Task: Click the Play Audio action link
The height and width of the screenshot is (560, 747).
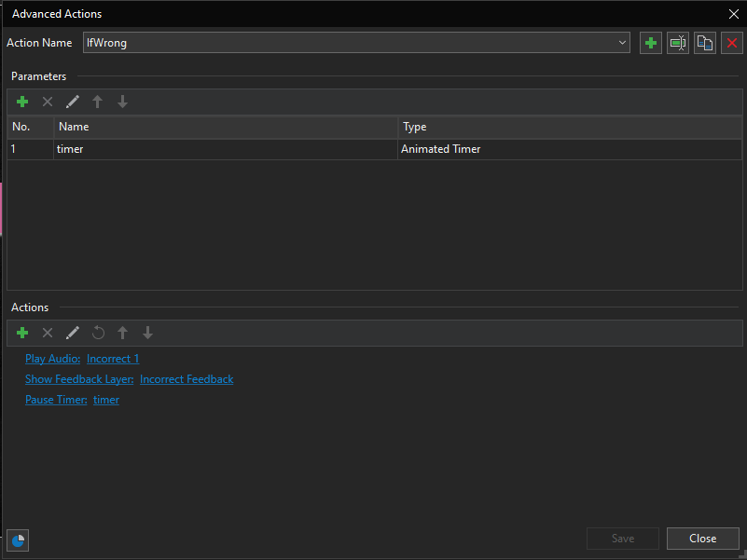Action: 53,359
